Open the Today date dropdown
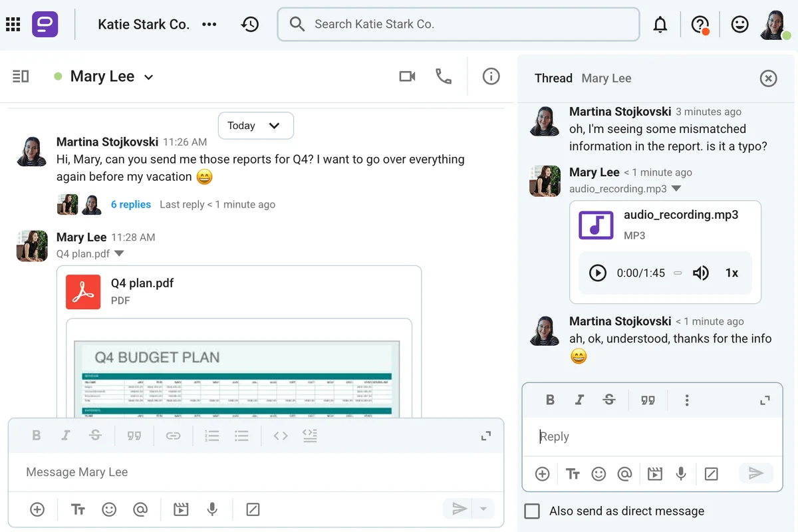Image resolution: width=798 pixels, height=532 pixels. click(x=255, y=126)
